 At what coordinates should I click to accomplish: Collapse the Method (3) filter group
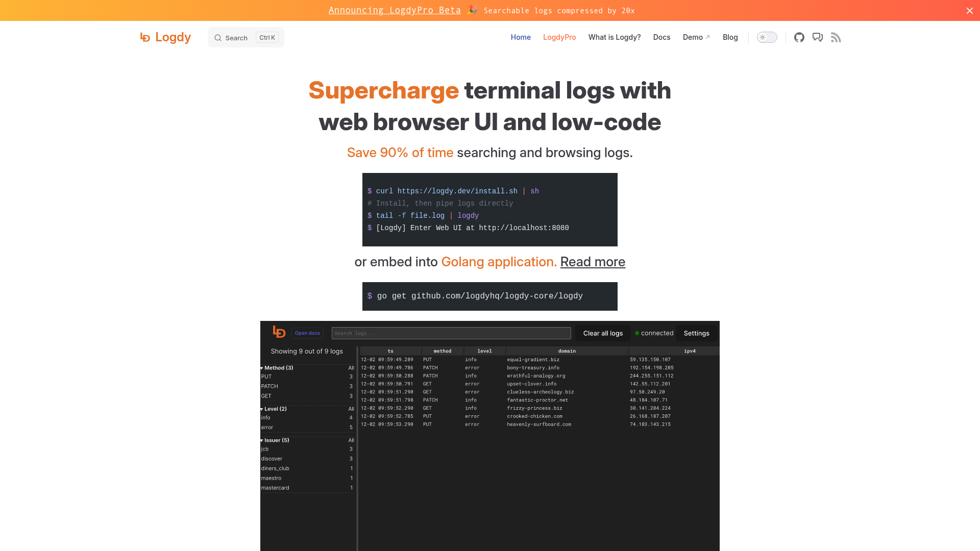[x=277, y=368]
